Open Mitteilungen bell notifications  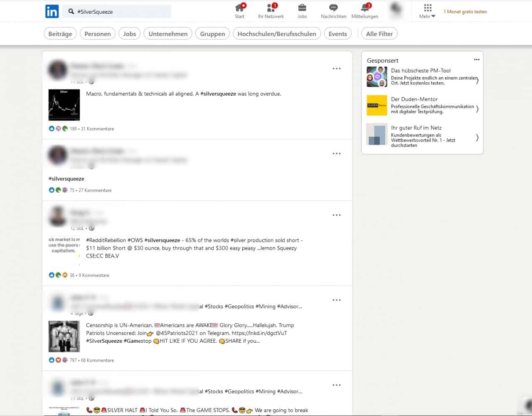[365, 8]
